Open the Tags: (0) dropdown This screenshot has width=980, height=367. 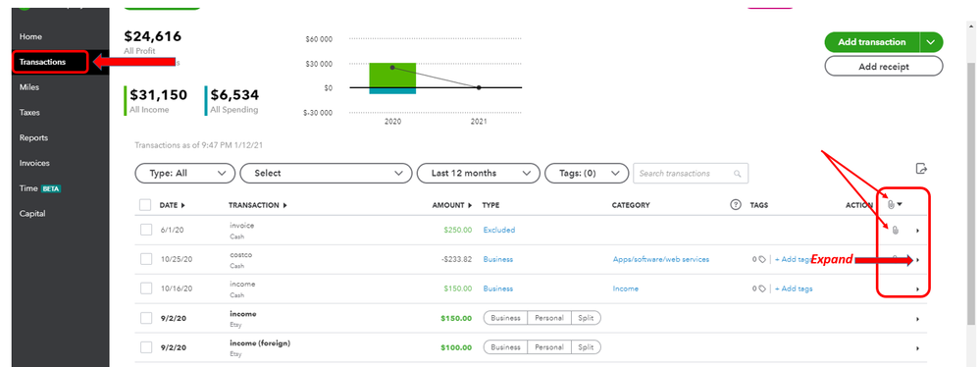tap(587, 173)
